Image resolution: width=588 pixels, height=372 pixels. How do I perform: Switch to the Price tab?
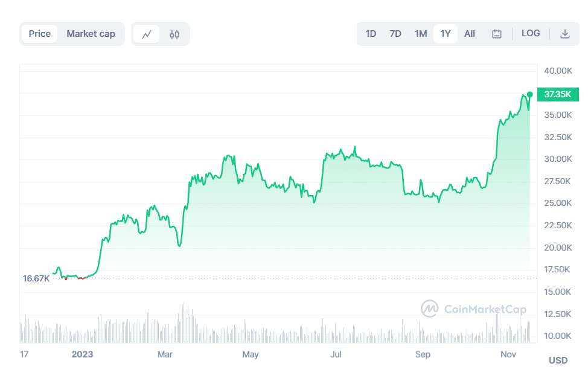point(39,33)
